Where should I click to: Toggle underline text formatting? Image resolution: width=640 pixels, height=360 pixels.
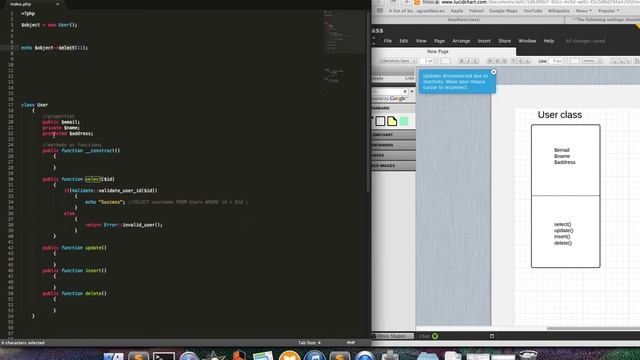coord(476,61)
